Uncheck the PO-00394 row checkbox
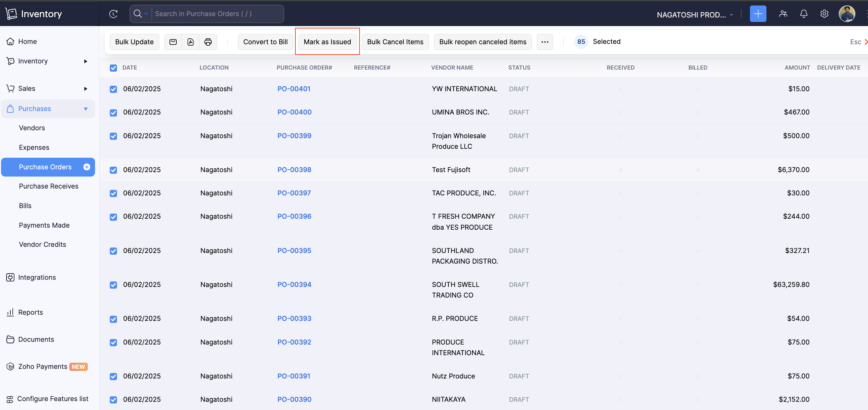The width and height of the screenshot is (868, 410). tap(113, 285)
